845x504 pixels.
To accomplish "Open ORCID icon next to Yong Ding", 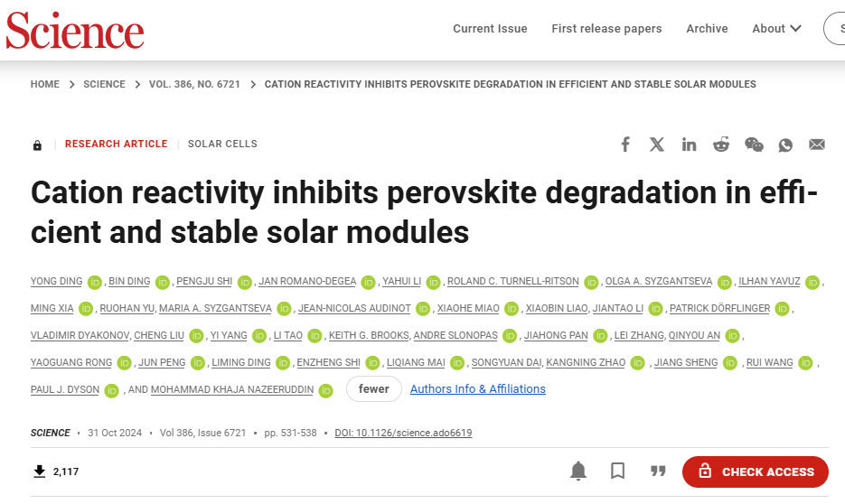I will [x=94, y=282].
